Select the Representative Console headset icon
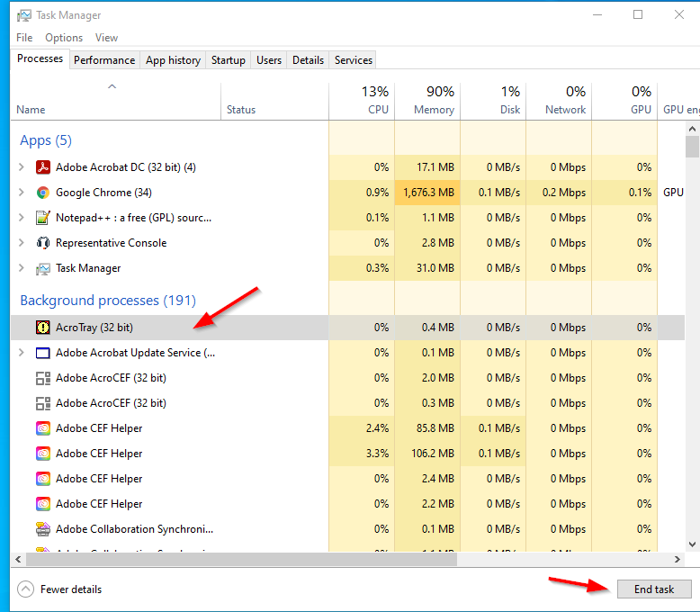700x612 pixels. click(42, 243)
